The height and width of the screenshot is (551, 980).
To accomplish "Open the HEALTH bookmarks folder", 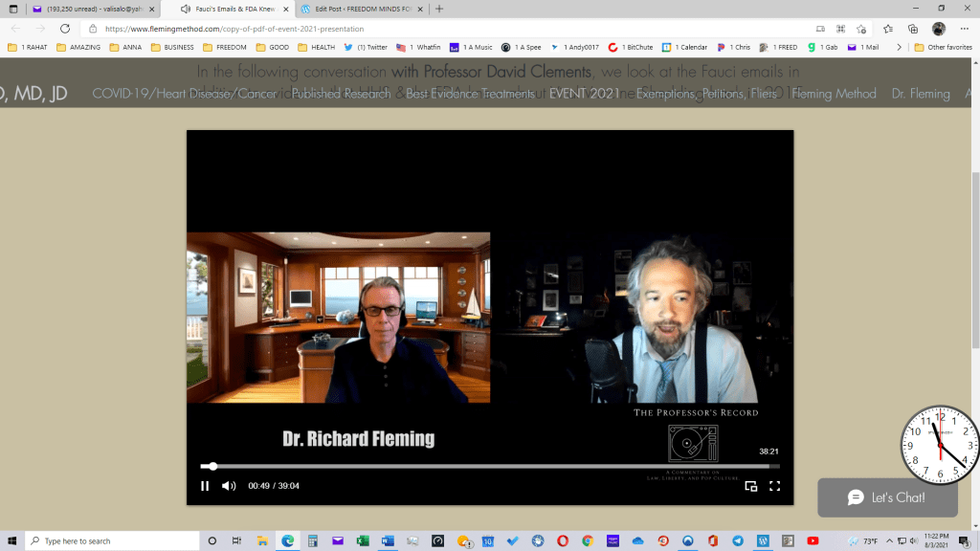I will 316,47.
